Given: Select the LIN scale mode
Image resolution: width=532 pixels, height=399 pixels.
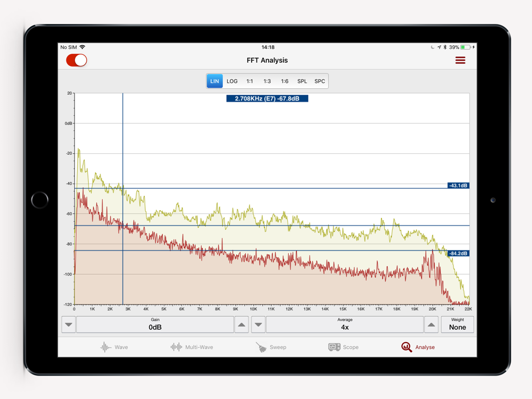Looking at the screenshot, I should click(x=214, y=81).
